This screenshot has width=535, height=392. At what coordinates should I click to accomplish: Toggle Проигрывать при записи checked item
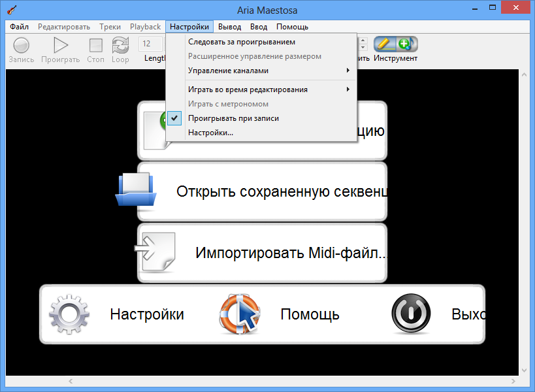261,118
